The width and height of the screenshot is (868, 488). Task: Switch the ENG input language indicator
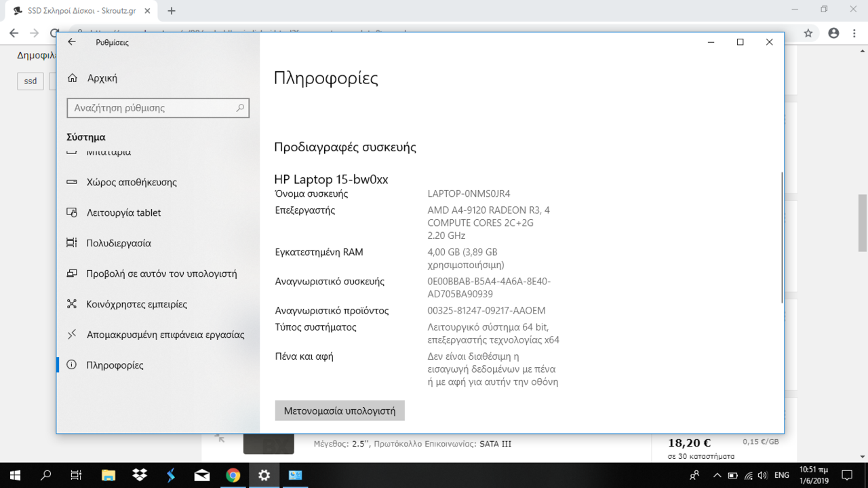click(x=782, y=475)
